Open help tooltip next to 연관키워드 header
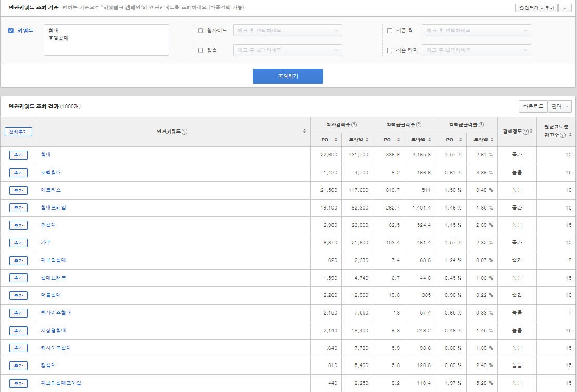577x392 pixels. (185, 132)
